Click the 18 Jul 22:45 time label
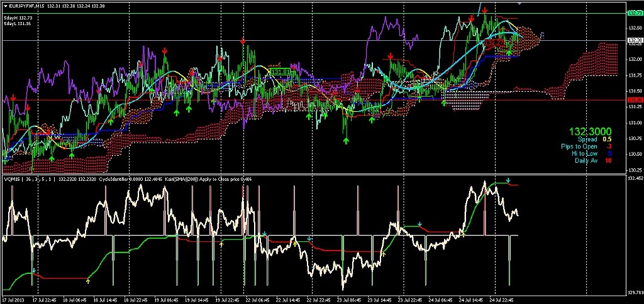Viewport: 644px width, 304px height. point(136,300)
